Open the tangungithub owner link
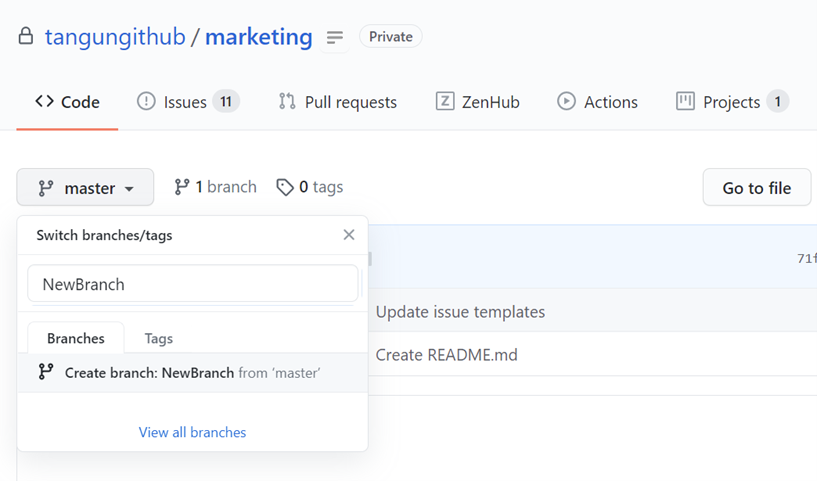 pyautogui.click(x=115, y=37)
